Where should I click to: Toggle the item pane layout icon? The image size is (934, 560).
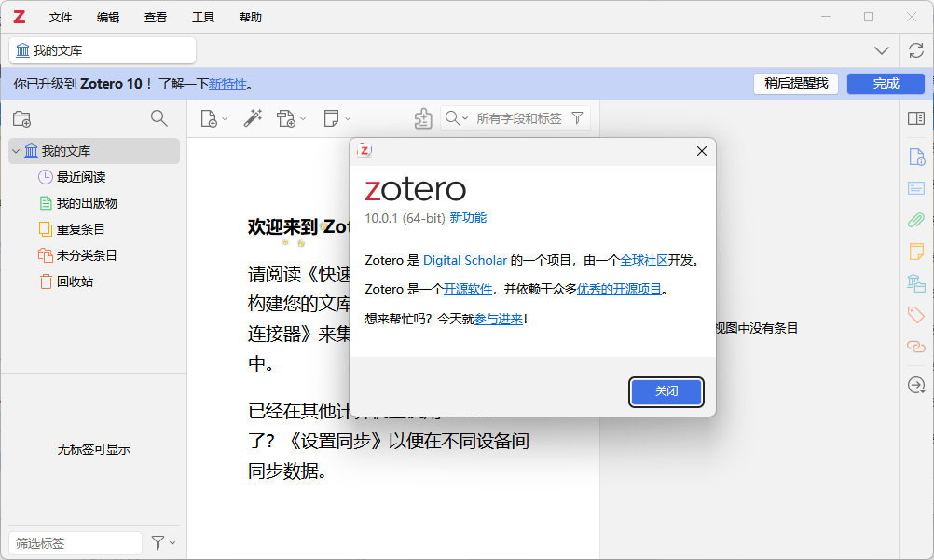coord(916,118)
